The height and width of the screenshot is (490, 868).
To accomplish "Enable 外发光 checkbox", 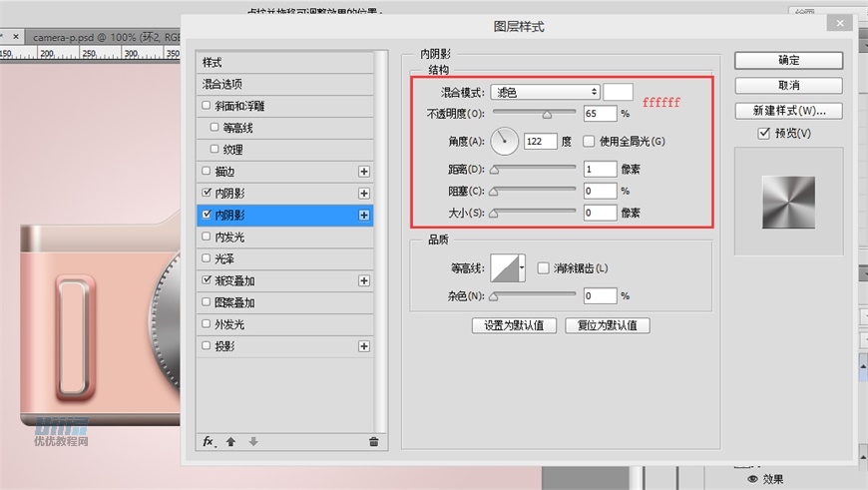I will pyautogui.click(x=207, y=323).
